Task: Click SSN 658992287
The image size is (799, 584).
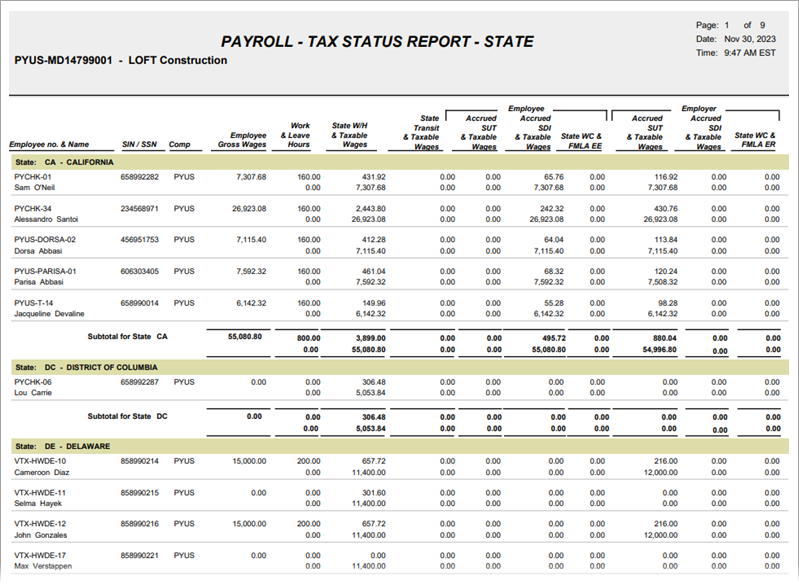Action: 140,382
